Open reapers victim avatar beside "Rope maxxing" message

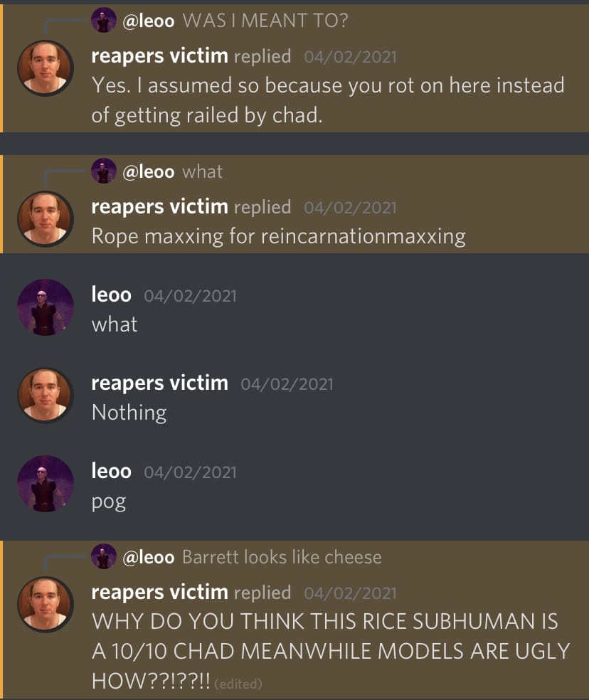(x=45, y=218)
